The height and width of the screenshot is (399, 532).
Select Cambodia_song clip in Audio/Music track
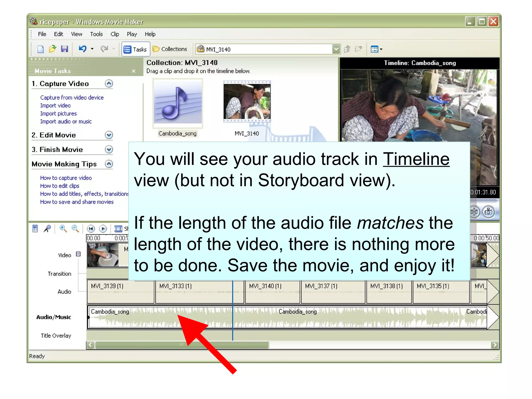(x=287, y=318)
